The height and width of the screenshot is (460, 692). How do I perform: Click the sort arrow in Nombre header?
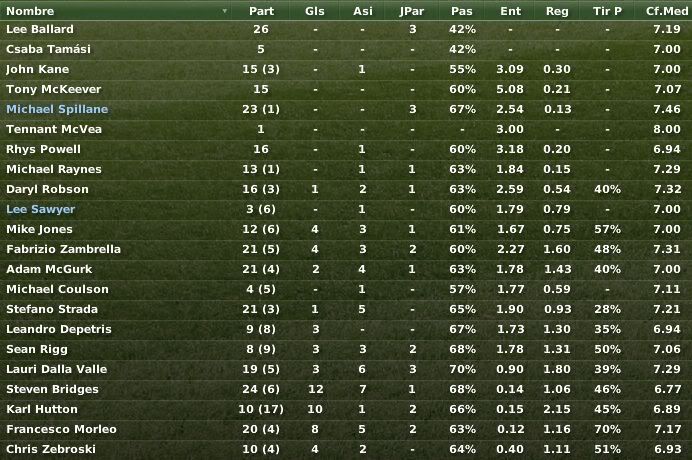point(225,11)
